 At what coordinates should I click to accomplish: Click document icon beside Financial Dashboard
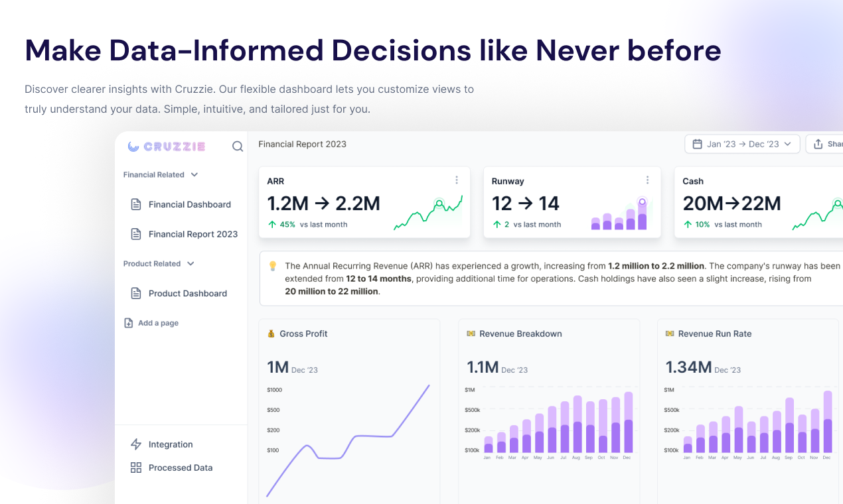pyautogui.click(x=136, y=204)
